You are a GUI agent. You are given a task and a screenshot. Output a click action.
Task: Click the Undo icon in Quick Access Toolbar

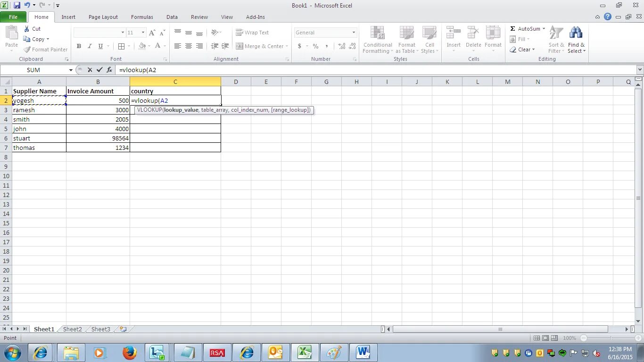(x=27, y=5)
